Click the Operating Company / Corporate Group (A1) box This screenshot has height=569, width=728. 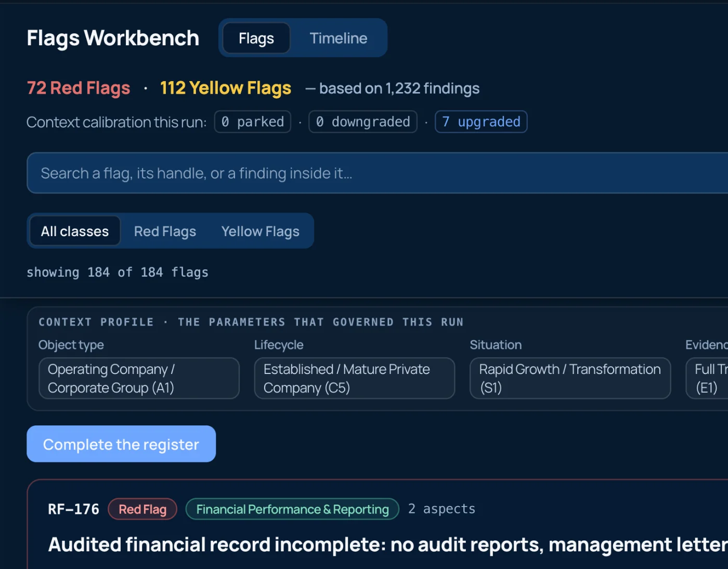(139, 378)
